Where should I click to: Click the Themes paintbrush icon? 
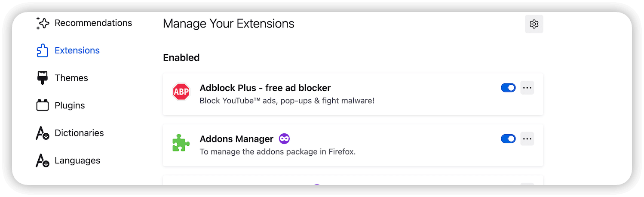tap(42, 78)
